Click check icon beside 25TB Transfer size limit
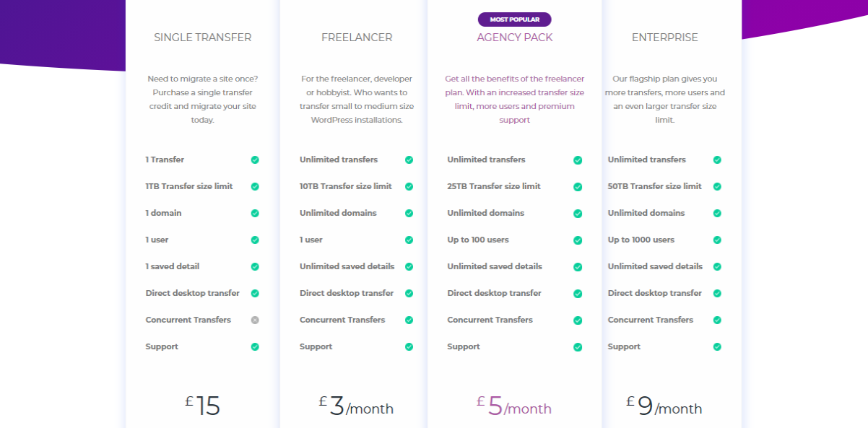The image size is (868, 428). pos(578,186)
